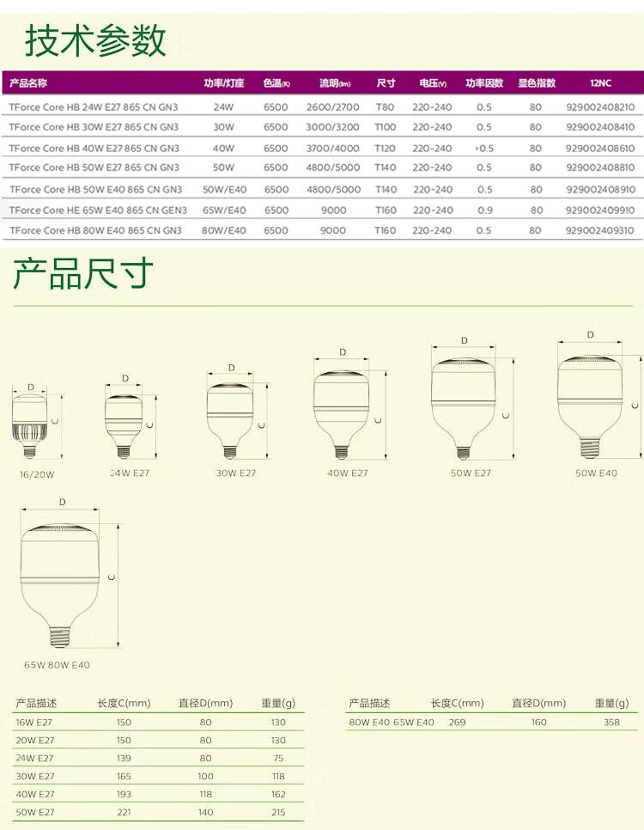Viewport: 644px width, 830px height.
Task: Click the 16W E27 row in dimensions table
Action: click(35, 723)
